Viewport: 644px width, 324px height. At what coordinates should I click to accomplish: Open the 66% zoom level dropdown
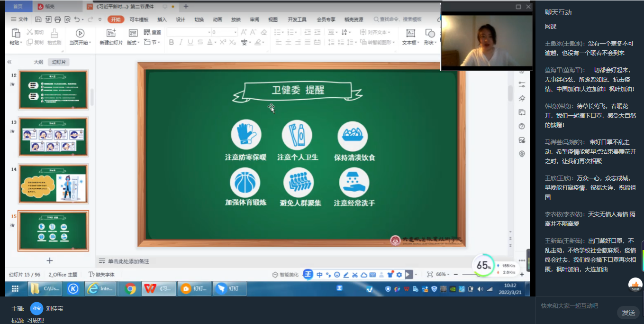443,274
